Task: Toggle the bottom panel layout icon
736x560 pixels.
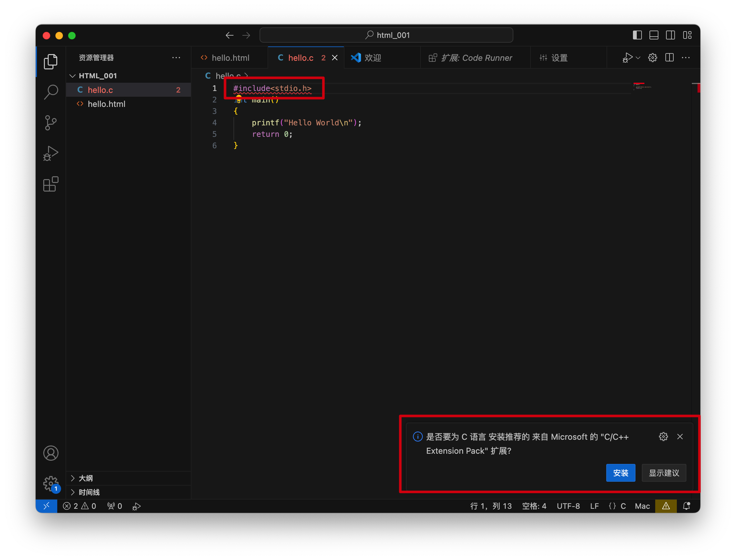Action: tap(654, 35)
